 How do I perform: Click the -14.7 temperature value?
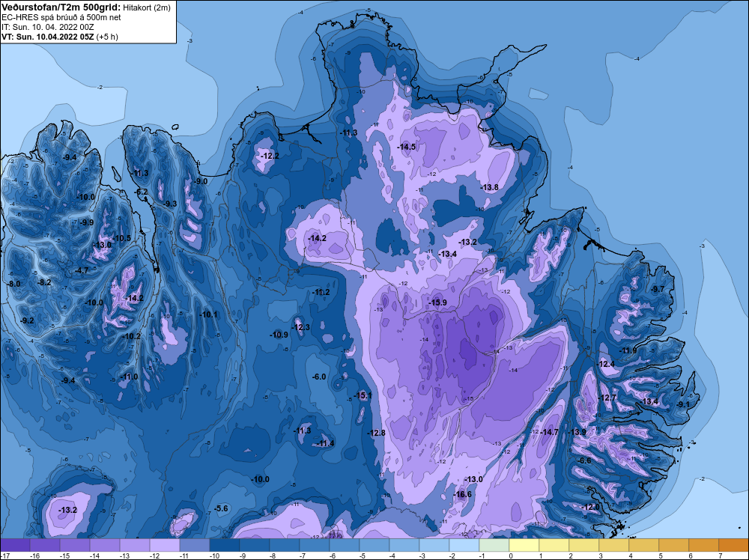click(x=550, y=432)
